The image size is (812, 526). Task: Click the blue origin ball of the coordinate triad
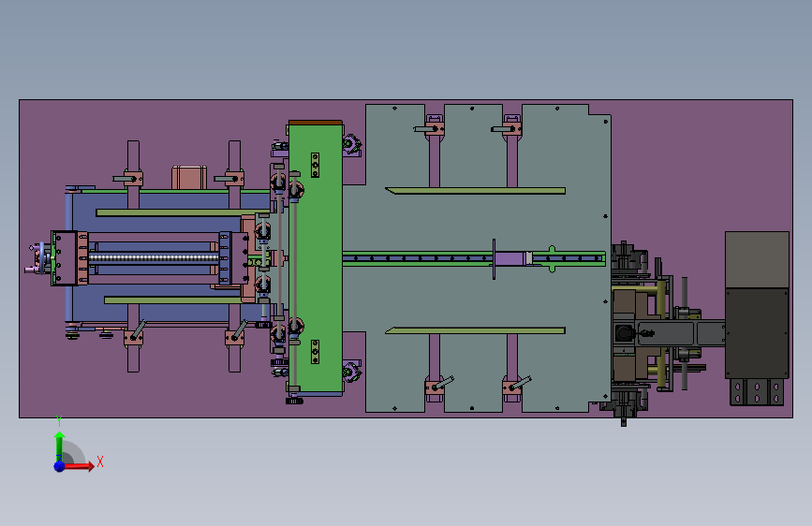(x=60, y=466)
